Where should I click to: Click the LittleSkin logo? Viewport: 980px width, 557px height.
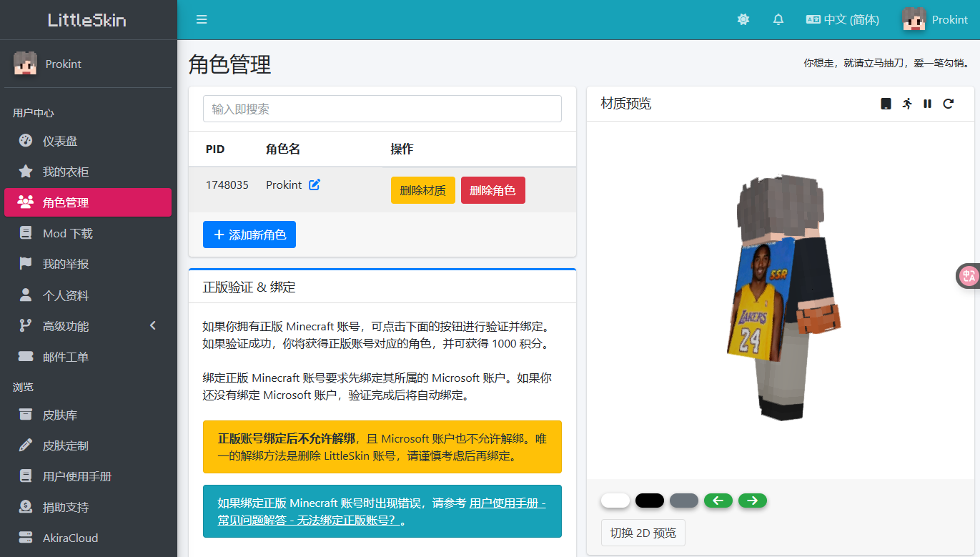pos(87,20)
